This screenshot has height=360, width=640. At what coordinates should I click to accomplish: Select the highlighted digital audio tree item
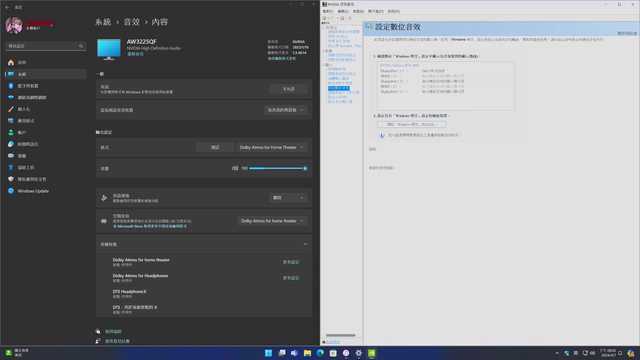click(338, 88)
